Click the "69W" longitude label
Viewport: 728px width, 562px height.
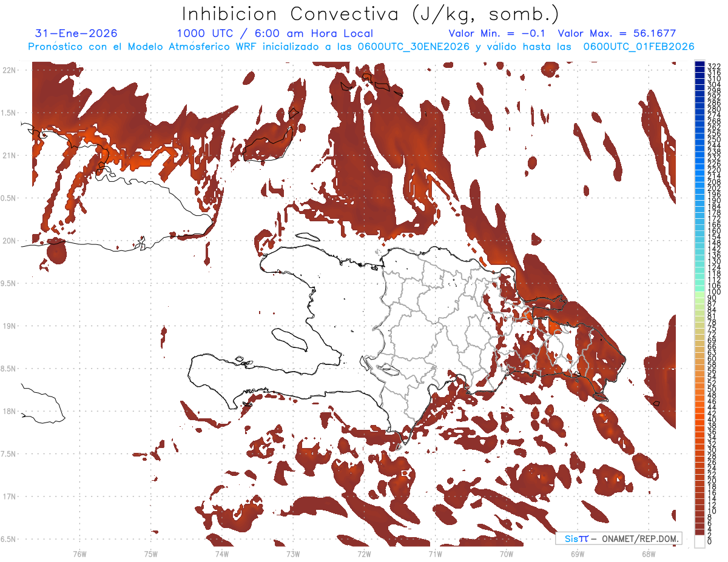(578, 554)
